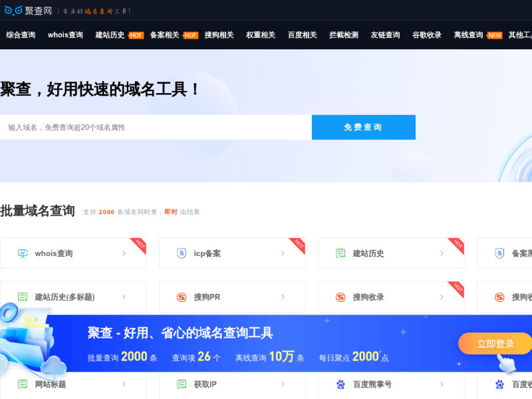Viewport: 532px width, 399px height.
Task: Expand the 百度熊掌号 card arrow
Action: coord(442,384)
